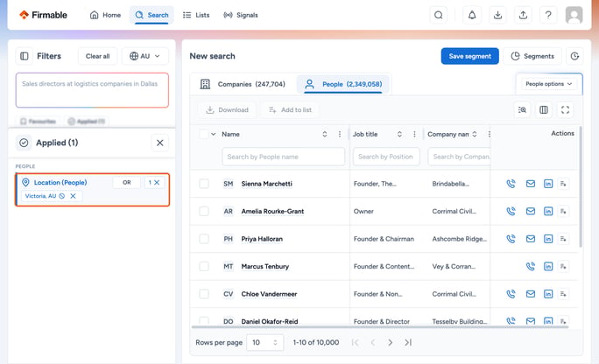Image resolution: width=599 pixels, height=364 pixels.
Task: Add Priya Halloran to a list
Action: click(563, 239)
